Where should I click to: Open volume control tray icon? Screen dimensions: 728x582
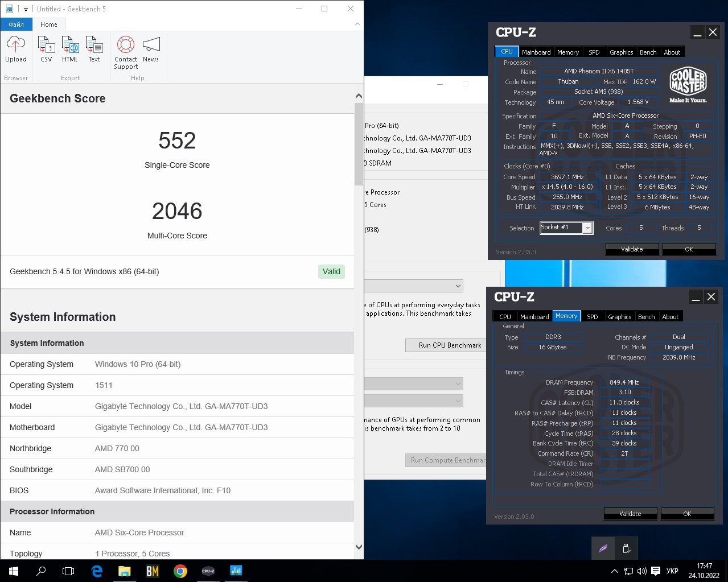[x=641, y=571]
